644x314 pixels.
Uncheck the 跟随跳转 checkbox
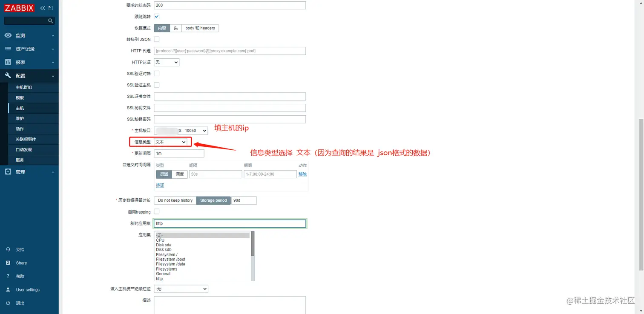(x=157, y=17)
